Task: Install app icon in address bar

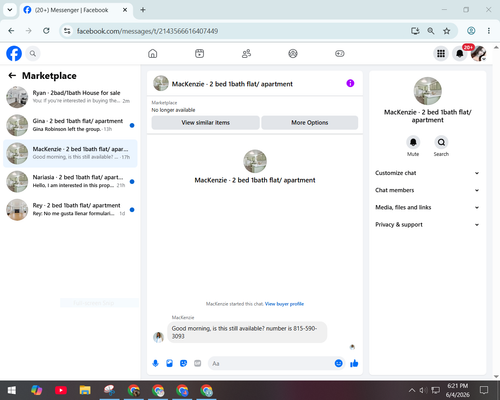Action: [415, 31]
